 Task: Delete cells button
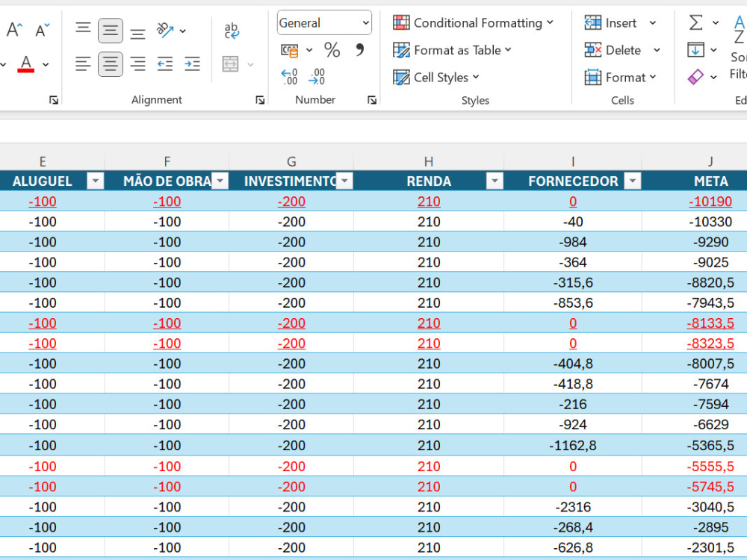(613, 50)
